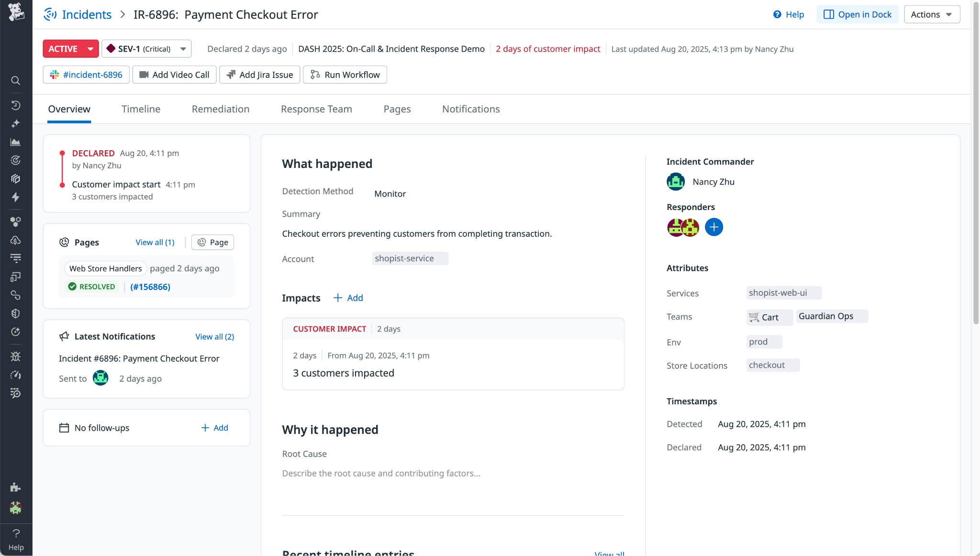Click the Incident Commander avatar for Nancy Zhu

pyautogui.click(x=675, y=181)
